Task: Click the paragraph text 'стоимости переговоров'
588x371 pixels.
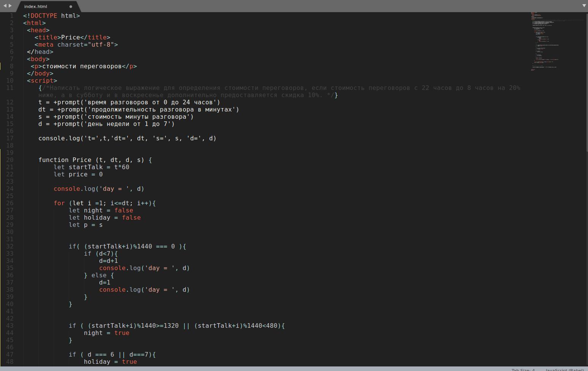Action: point(82,66)
